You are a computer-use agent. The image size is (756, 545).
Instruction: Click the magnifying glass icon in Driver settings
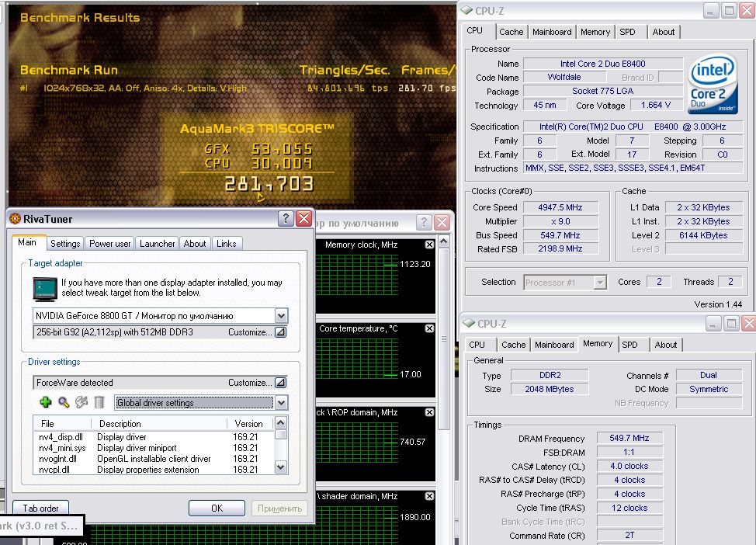click(64, 402)
